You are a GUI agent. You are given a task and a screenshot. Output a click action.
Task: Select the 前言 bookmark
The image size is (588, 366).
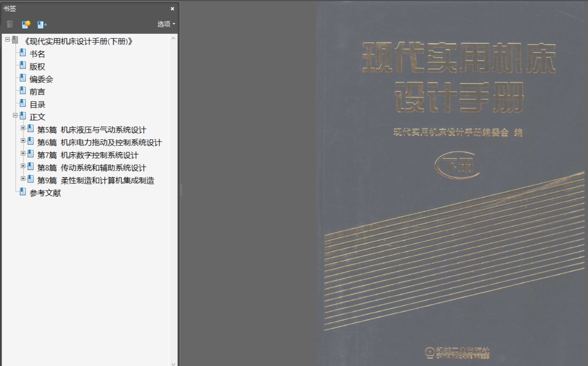click(37, 92)
